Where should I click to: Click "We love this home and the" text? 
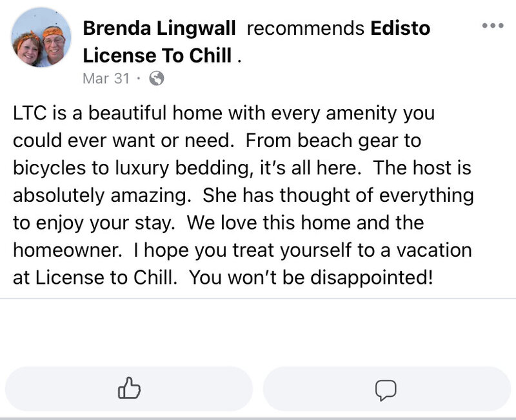[305, 223]
